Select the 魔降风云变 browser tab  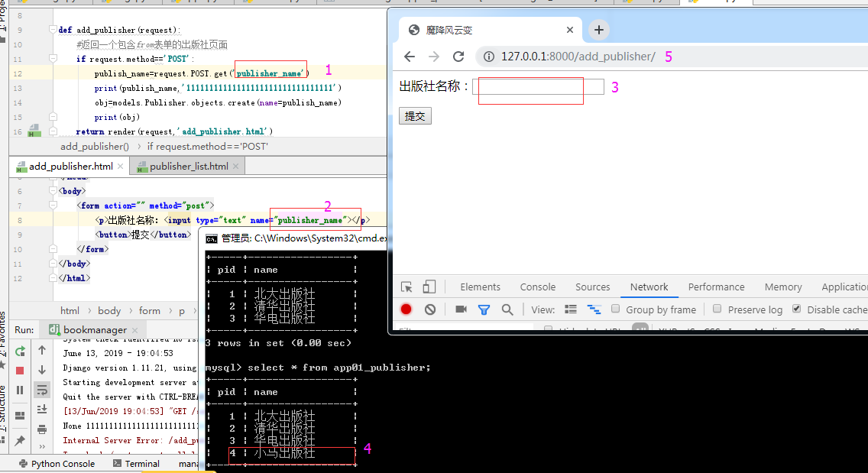[x=490, y=30]
